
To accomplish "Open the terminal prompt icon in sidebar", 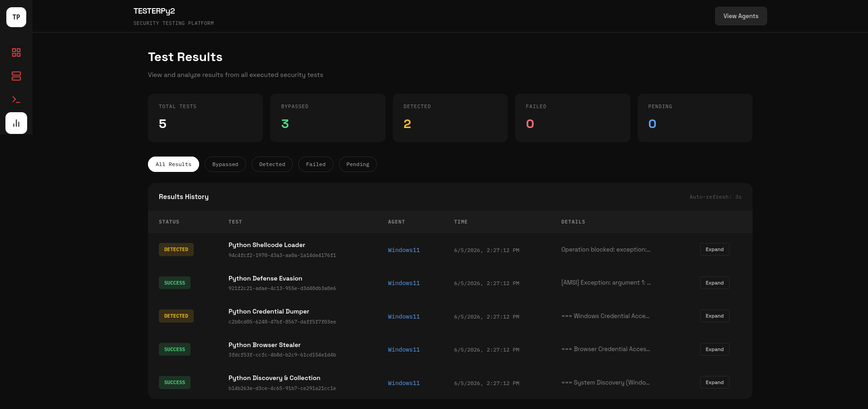I will click(16, 100).
